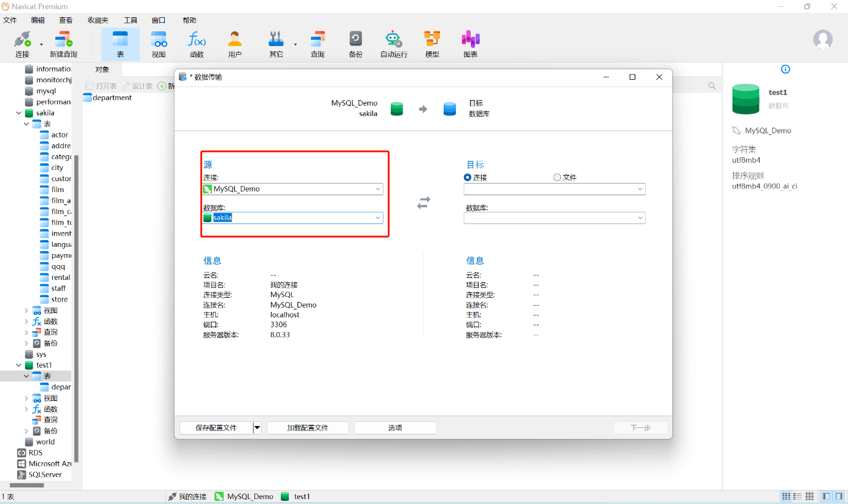Screen dimensions: 848x504
Task: Click the User (用户) toolbar icon
Action: (235, 44)
